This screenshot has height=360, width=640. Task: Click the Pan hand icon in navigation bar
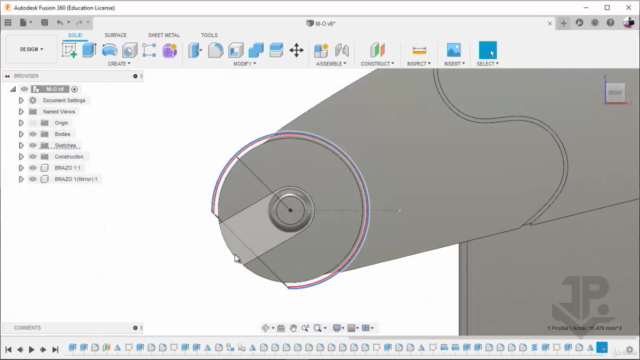[293, 328]
